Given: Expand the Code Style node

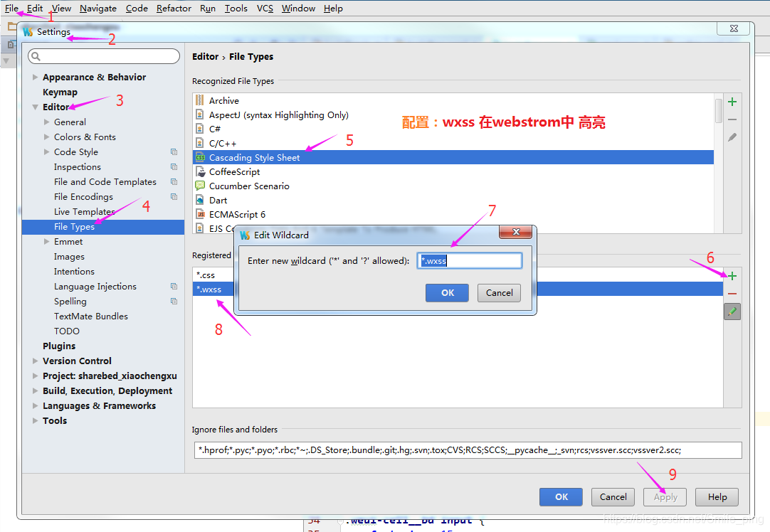Looking at the screenshot, I should [x=47, y=151].
